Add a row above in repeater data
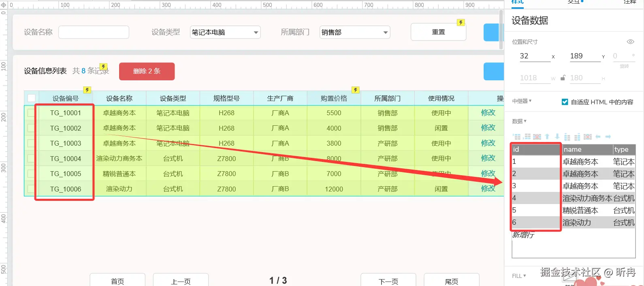The image size is (644, 286). (517, 137)
